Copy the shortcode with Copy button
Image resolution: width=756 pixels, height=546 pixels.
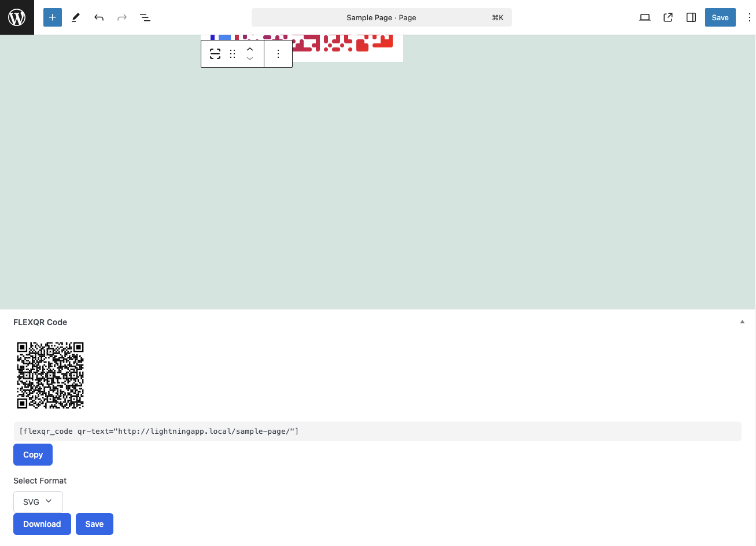33,455
